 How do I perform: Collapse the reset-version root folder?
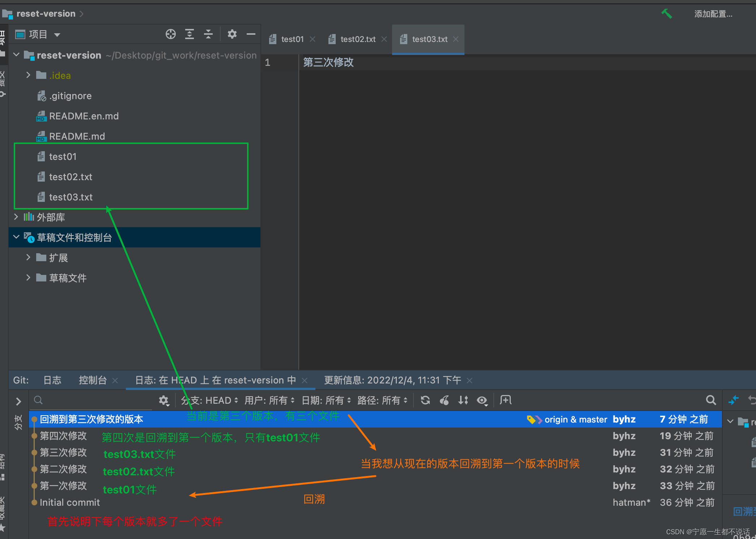[16, 55]
